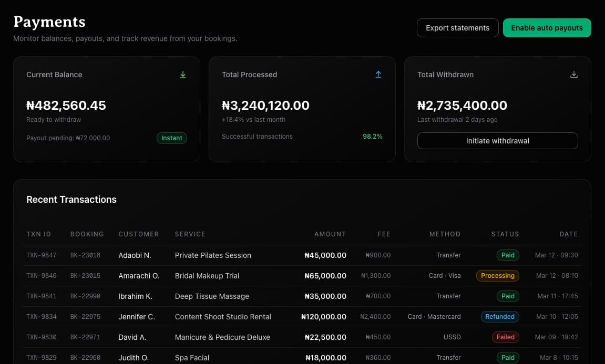Select the Instant payout badge
This screenshot has width=605, height=364.
point(171,138)
